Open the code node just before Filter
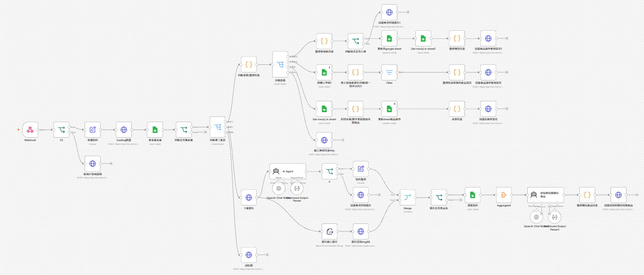644x275 pixels. (355, 72)
